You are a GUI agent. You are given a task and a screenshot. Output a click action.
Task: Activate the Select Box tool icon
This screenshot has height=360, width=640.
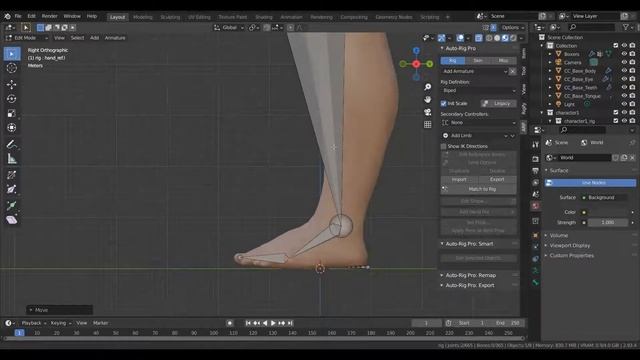pos(11,54)
